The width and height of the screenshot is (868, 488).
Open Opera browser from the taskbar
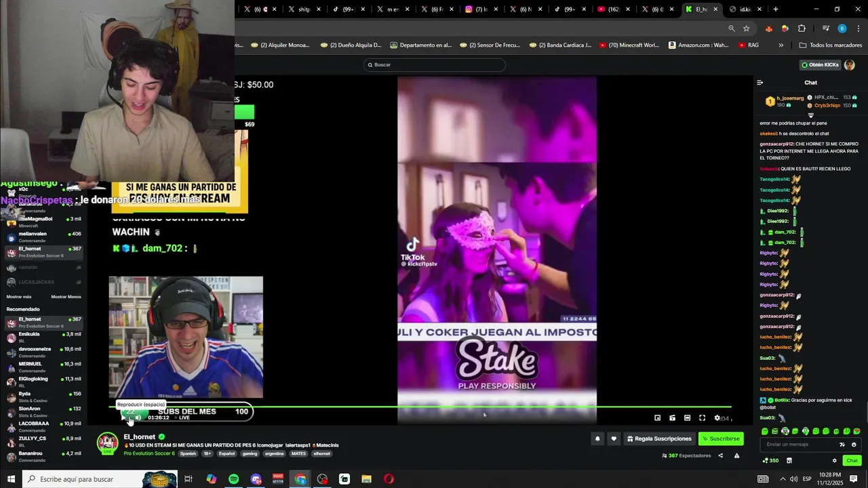tap(389, 479)
